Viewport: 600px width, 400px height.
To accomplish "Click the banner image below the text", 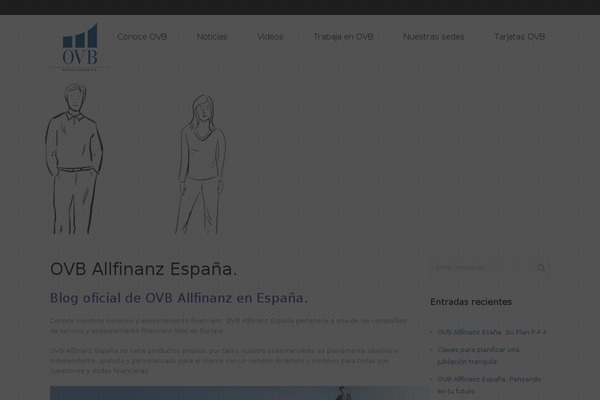I will (x=239, y=393).
